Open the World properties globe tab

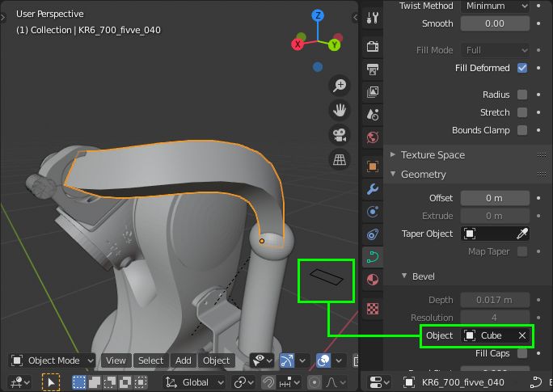click(x=373, y=137)
